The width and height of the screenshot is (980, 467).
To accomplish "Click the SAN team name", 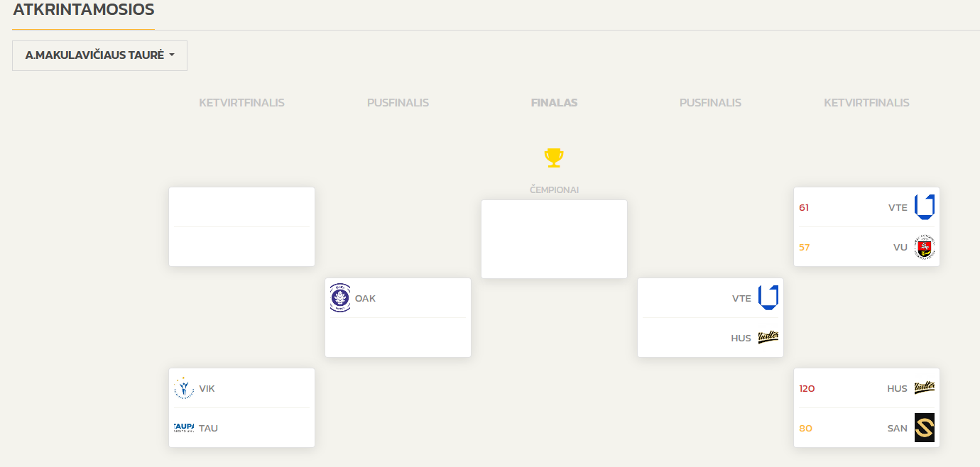I will pyautogui.click(x=897, y=428).
